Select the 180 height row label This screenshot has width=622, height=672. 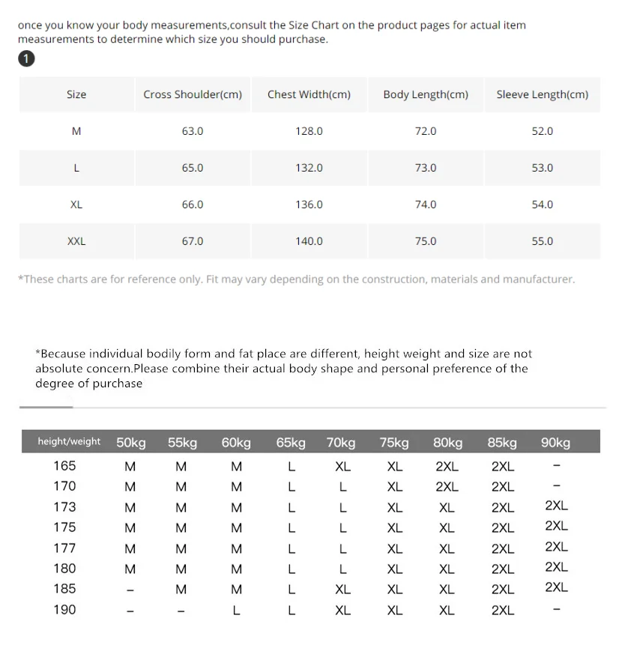point(64,569)
